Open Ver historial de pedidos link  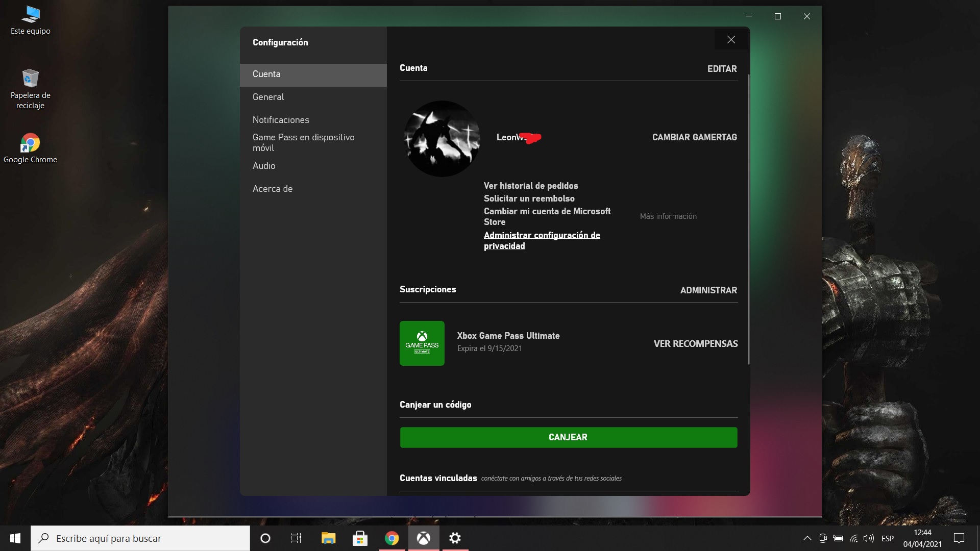tap(531, 186)
